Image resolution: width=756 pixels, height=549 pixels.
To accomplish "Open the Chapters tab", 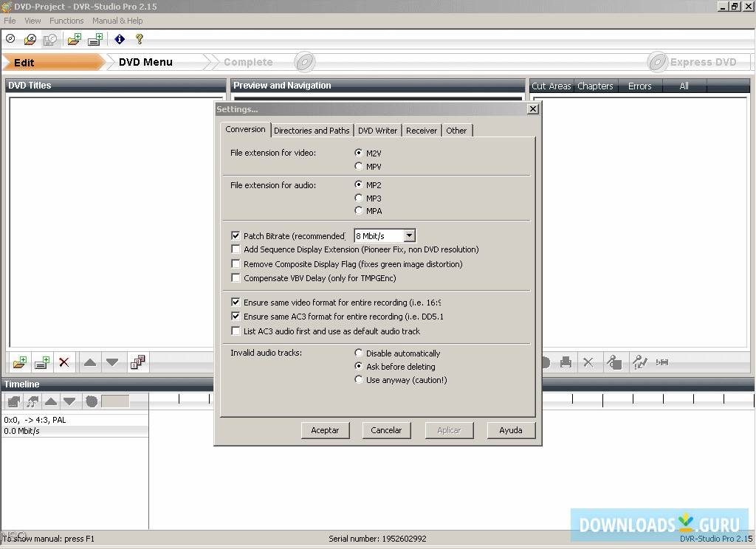I will (x=596, y=86).
